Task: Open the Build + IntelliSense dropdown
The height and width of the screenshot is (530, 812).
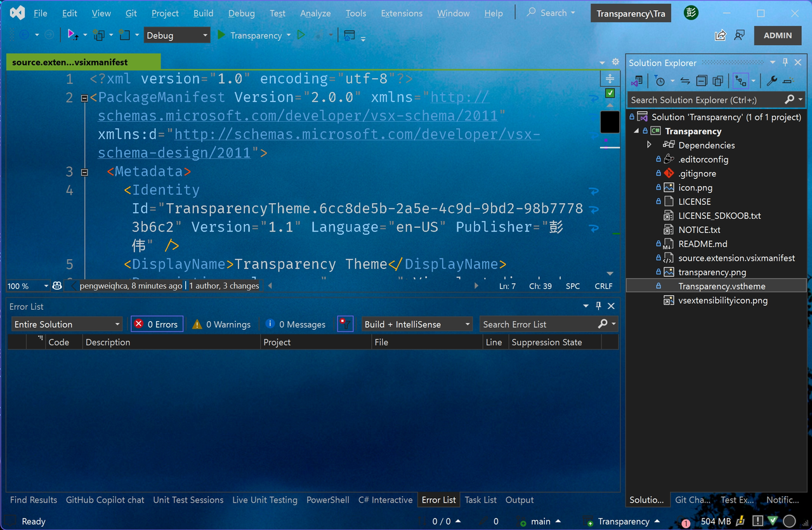Action: tap(417, 324)
